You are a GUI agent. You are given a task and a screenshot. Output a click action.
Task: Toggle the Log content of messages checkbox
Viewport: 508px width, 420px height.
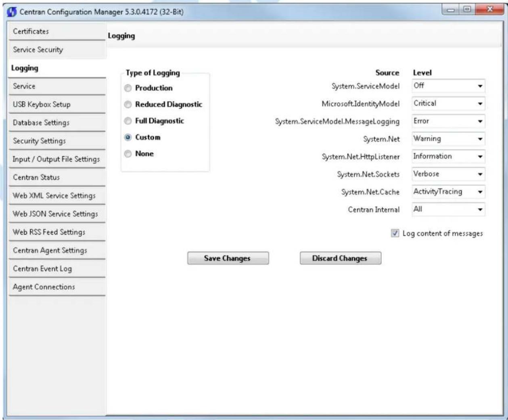(x=395, y=233)
